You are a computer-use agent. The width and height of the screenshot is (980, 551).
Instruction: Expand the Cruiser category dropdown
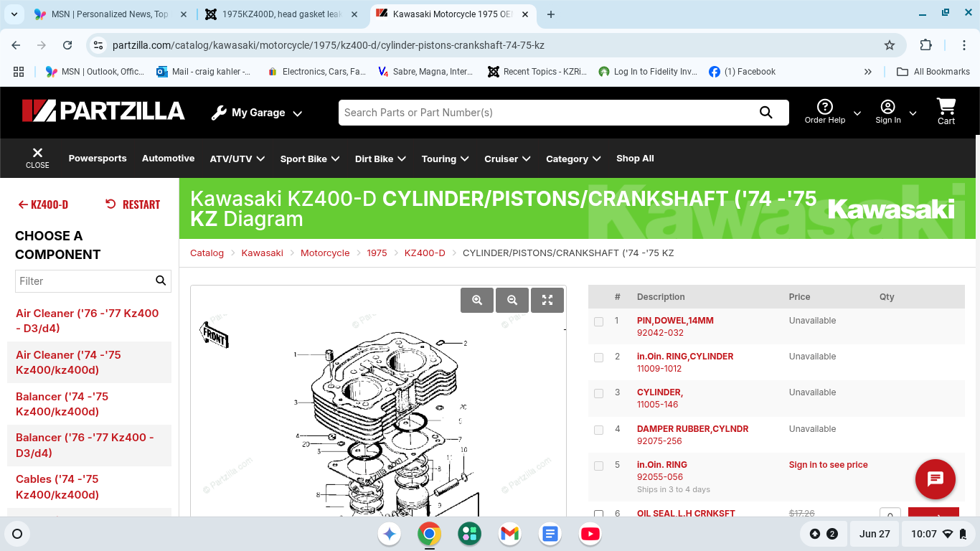(507, 159)
